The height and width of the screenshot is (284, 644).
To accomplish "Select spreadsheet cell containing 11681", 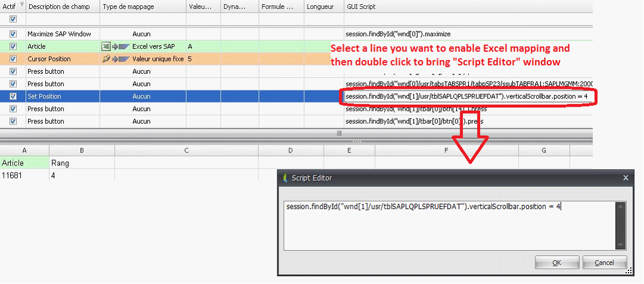I will pos(24,176).
